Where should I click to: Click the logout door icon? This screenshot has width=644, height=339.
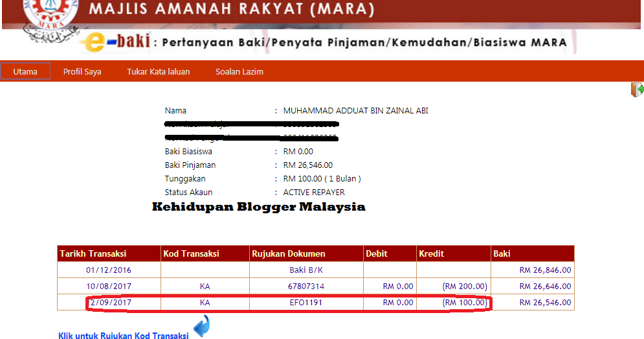pos(637,89)
